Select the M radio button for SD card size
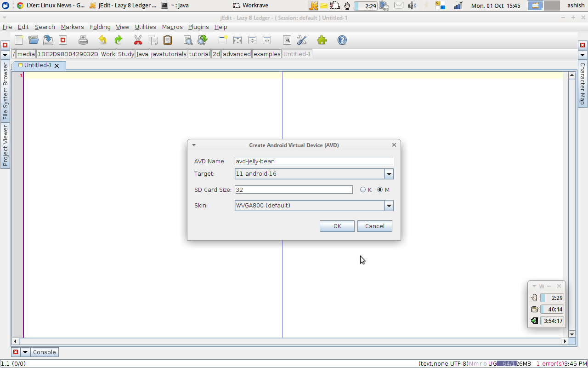 point(380,189)
